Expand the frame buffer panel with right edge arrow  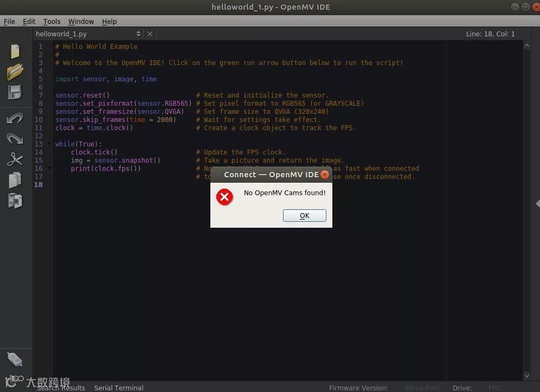[x=538, y=203]
